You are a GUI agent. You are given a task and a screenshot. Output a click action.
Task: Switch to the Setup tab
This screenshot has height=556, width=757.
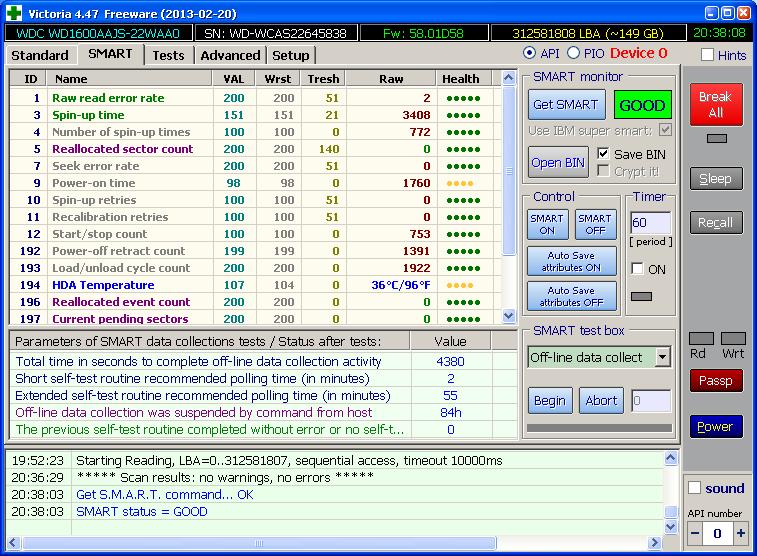tap(290, 56)
